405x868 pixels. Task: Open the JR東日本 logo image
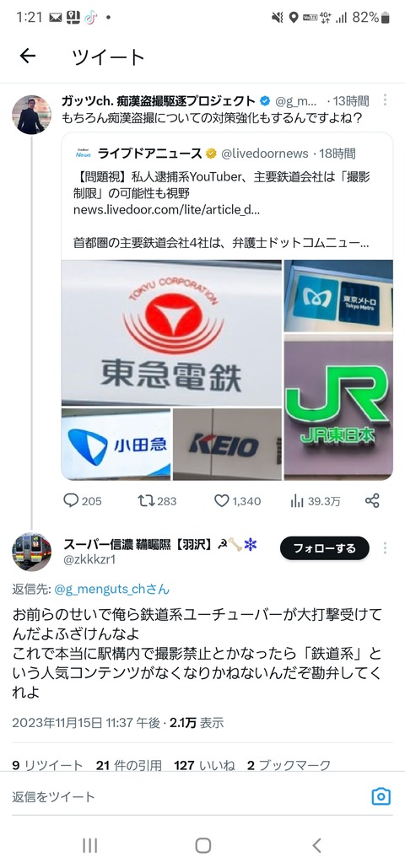click(338, 407)
